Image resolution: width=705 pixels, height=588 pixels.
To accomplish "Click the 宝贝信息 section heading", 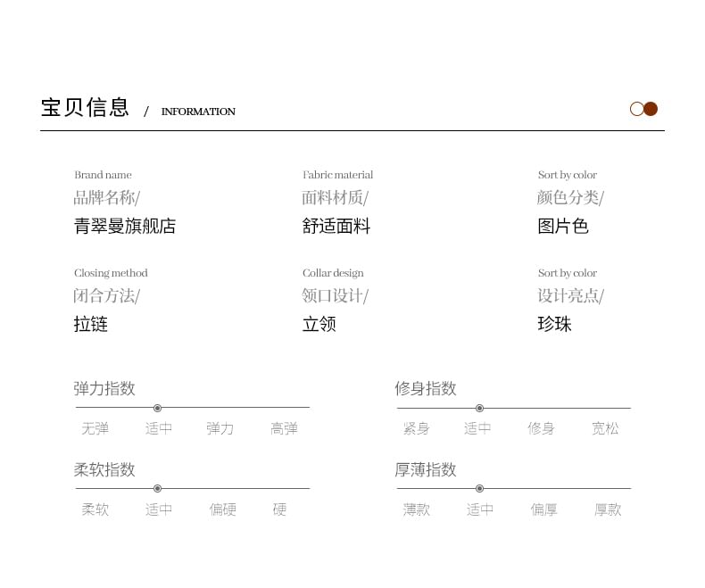I will [86, 108].
